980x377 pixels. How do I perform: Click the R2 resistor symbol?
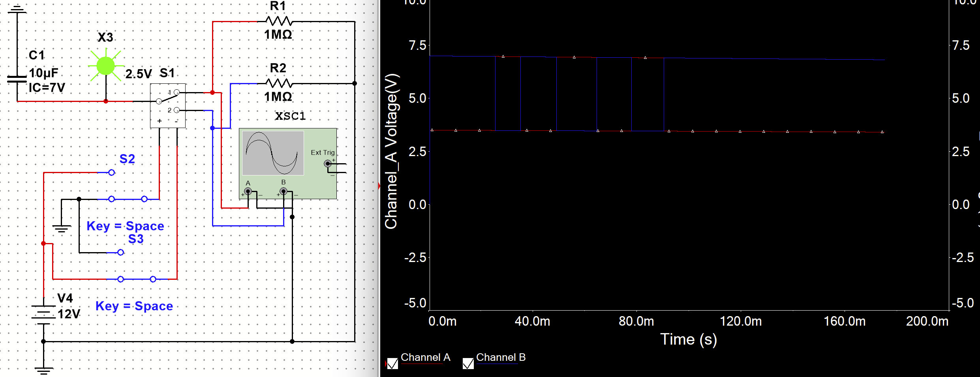coord(279,83)
